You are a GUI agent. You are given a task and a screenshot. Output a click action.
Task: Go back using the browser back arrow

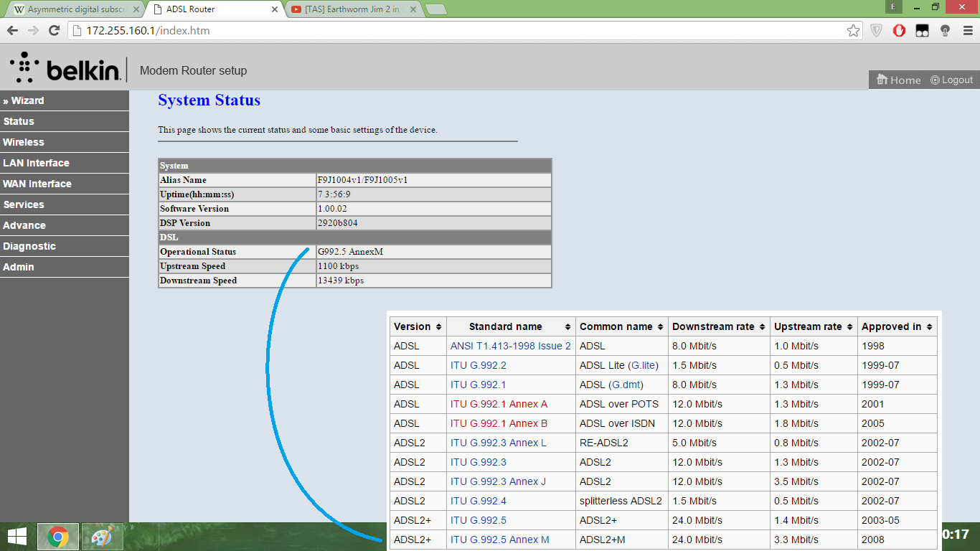click(12, 31)
